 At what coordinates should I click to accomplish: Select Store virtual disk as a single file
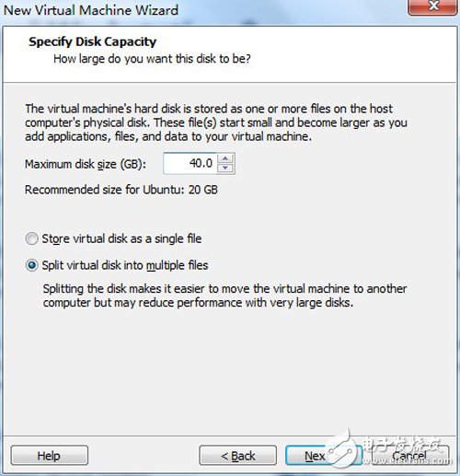[x=31, y=238]
